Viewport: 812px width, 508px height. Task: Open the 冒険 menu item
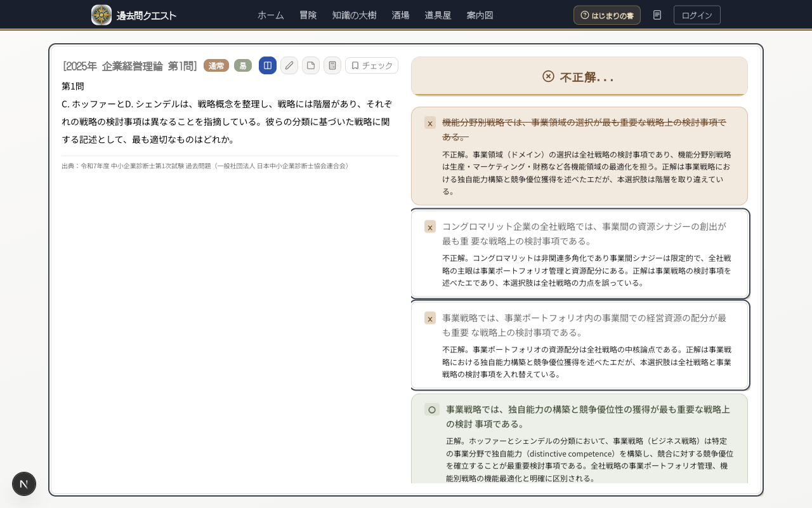(x=308, y=15)
